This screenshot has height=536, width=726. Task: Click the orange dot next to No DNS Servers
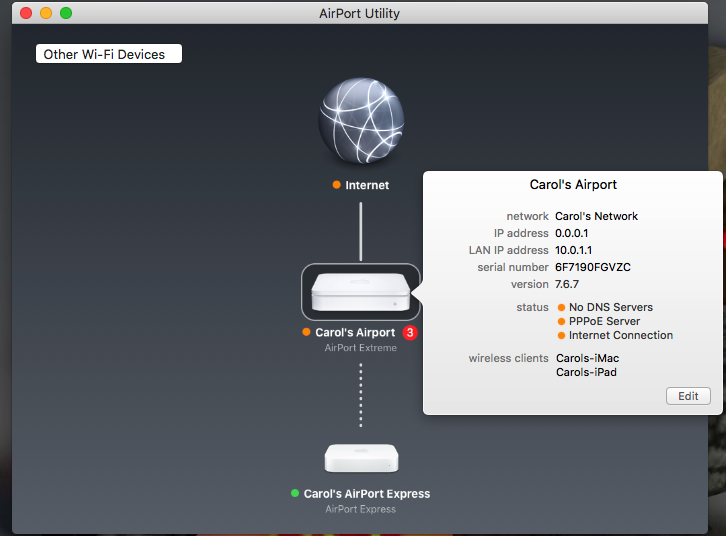click(561, 307)
